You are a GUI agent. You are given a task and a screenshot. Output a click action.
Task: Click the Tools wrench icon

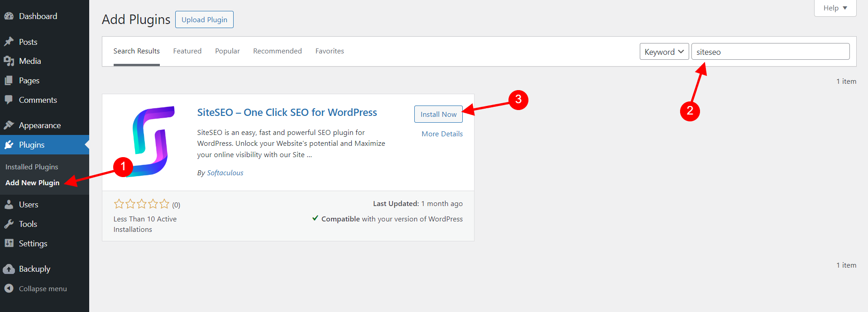click(9, 224)
